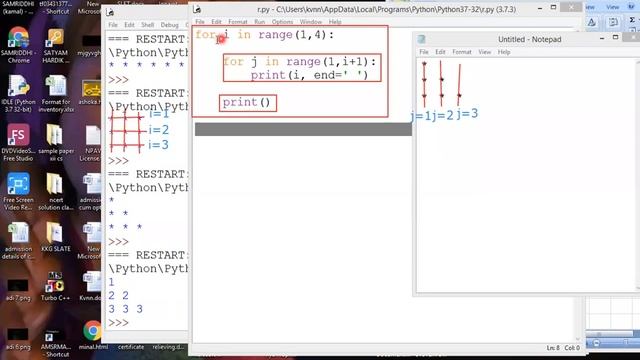This screenshot has width=640, height=360.
Task: Open Edit menu in the r.py editor
Action: tap(216, 22)
